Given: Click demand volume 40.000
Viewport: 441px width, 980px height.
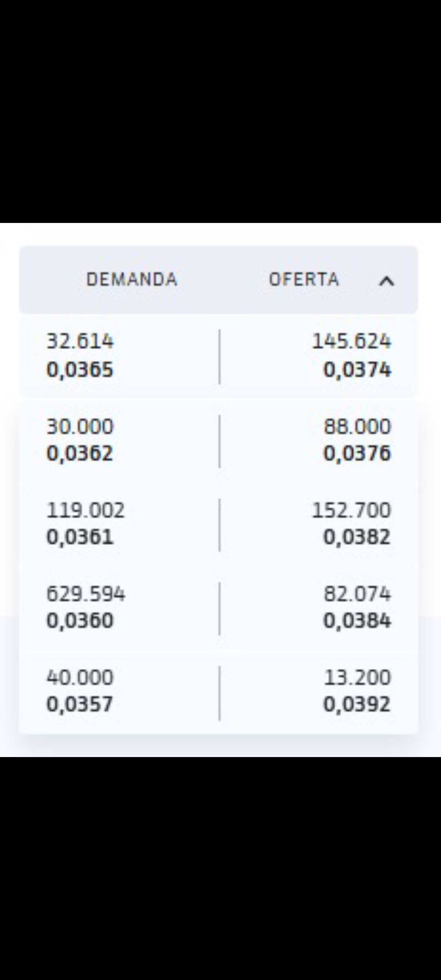Looking at the screenshot, I should (x=80, y=678).
